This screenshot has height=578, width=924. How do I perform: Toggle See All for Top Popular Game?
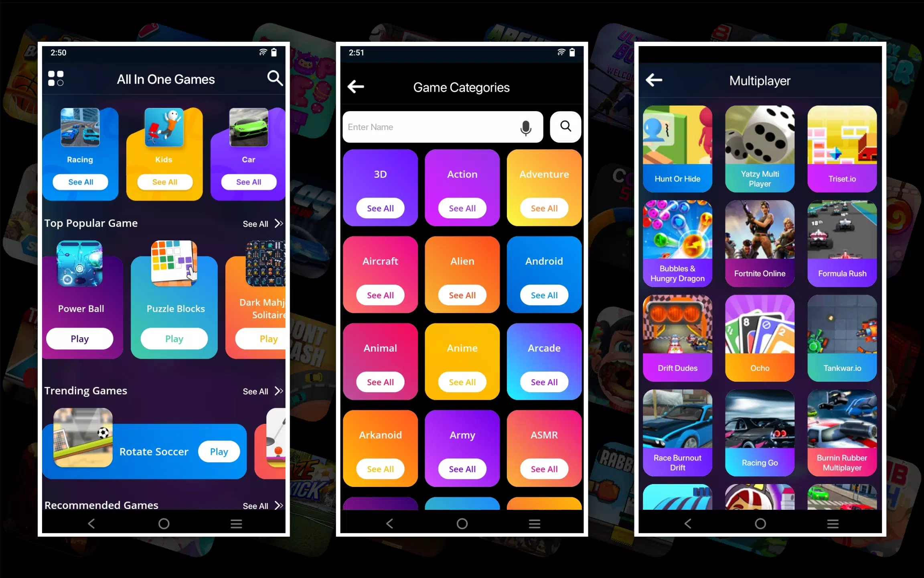click(x=261, y=223)
